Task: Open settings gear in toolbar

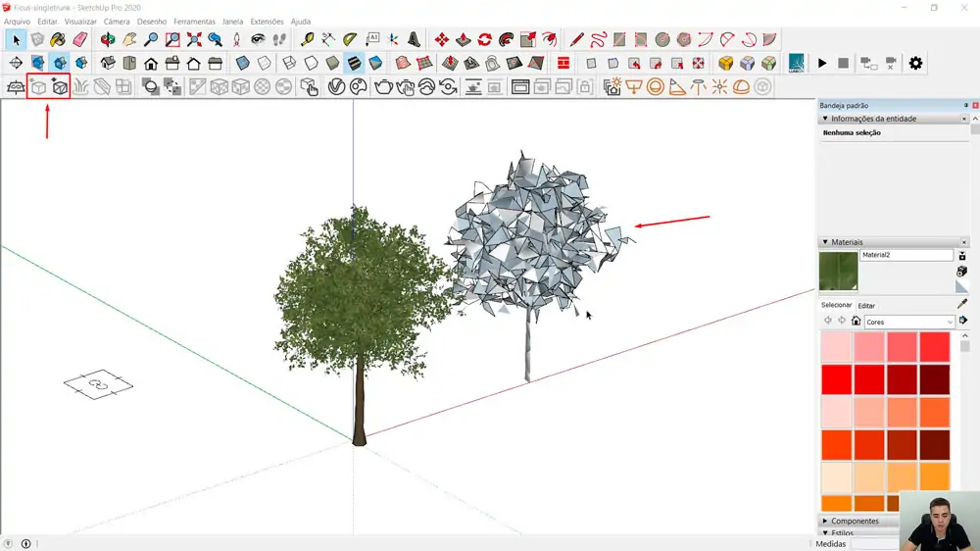Action: point(915,63)
